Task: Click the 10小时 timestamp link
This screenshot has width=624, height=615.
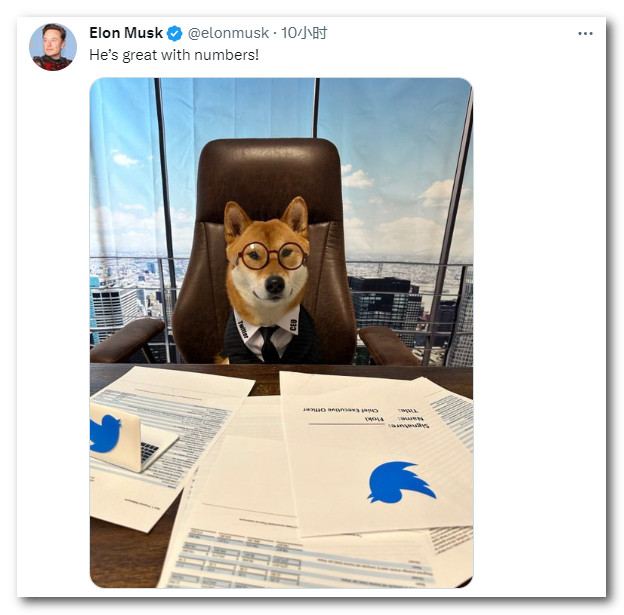Action: pos(304,33)
